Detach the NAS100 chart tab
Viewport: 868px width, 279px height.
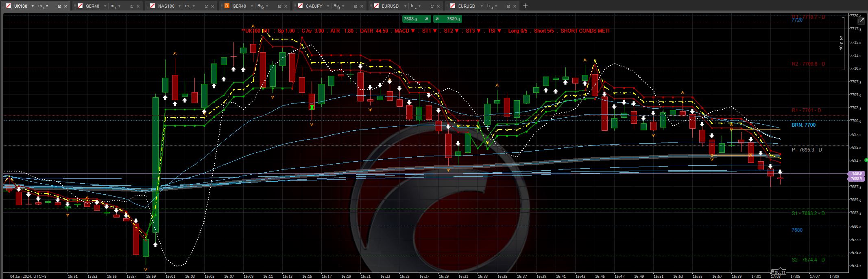pyautogui.click(x=206, y=7)
